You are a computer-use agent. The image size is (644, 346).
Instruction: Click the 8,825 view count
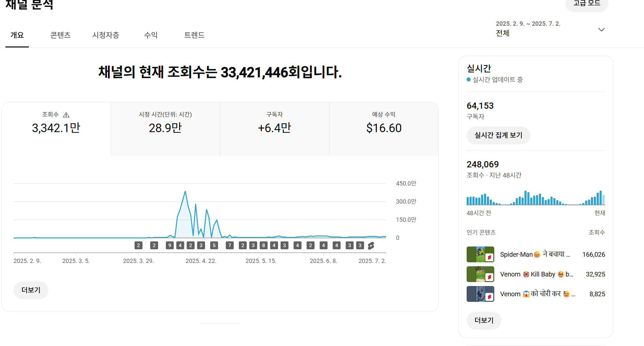pyautogui.click(x=597, y=294)
